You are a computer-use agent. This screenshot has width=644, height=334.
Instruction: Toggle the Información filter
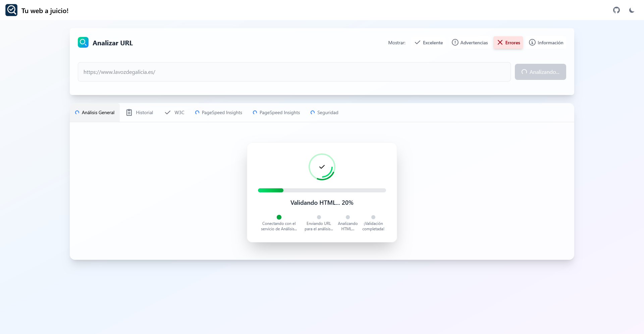(x=546, y=43)
